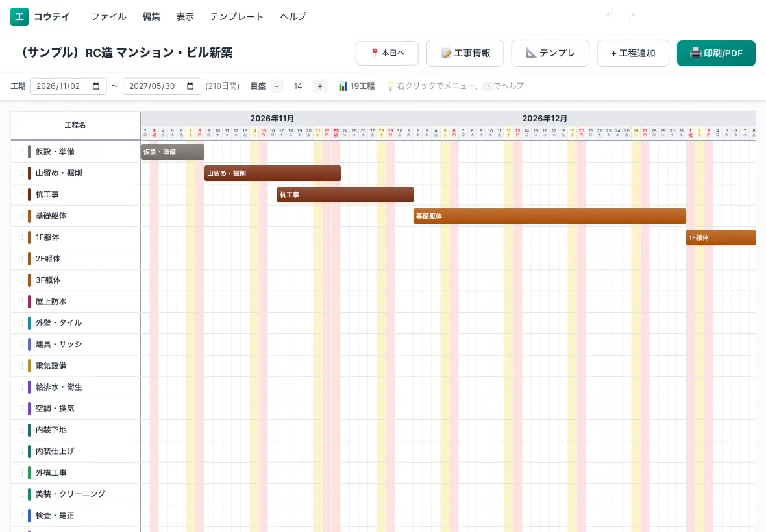Grab drag handle of 杭工事 row
The width and height of the screenshot is (766, 532).
21,195
